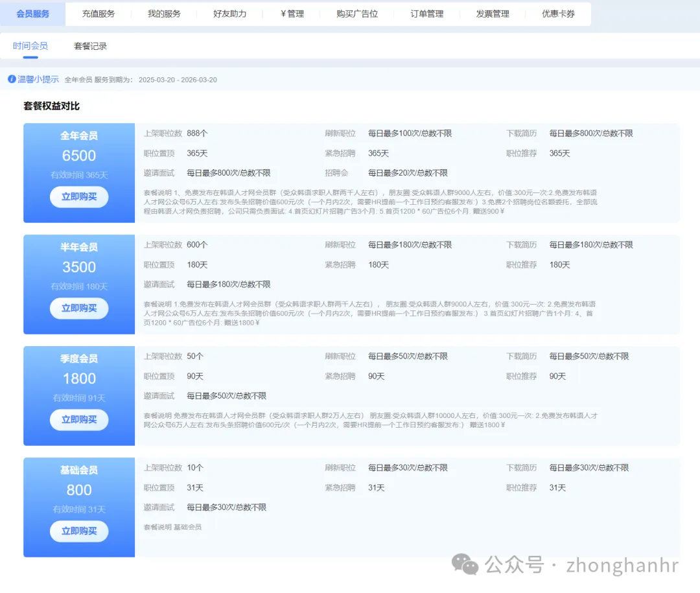Click 每日最多800次/总数不限 下载简历 value
The width and height of the screenshot is (700, 593).
pos(590,134)
